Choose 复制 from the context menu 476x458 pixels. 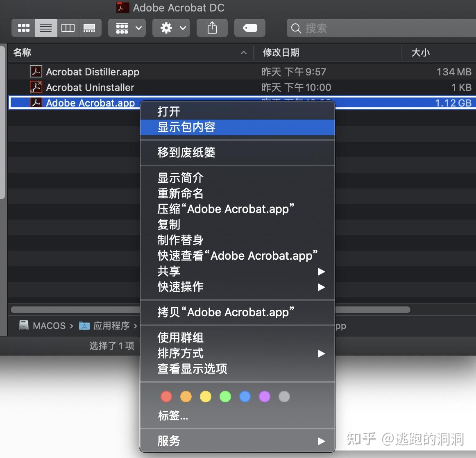coord(238,224)
